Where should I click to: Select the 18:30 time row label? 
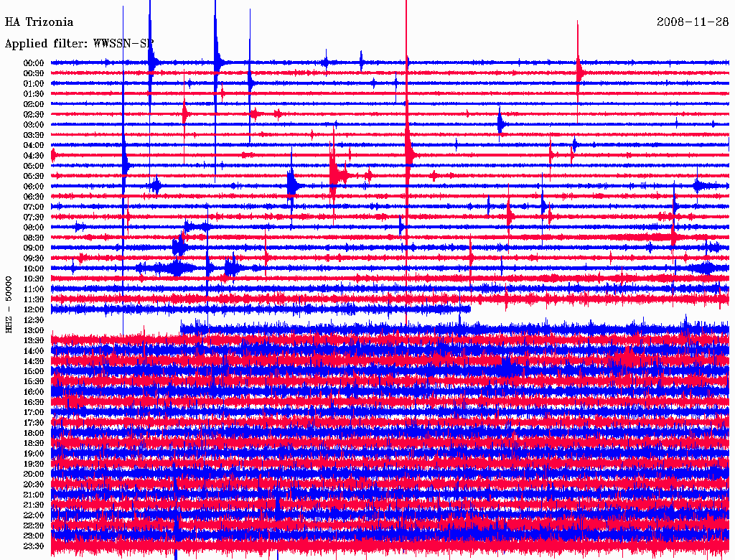pos(34,443)
